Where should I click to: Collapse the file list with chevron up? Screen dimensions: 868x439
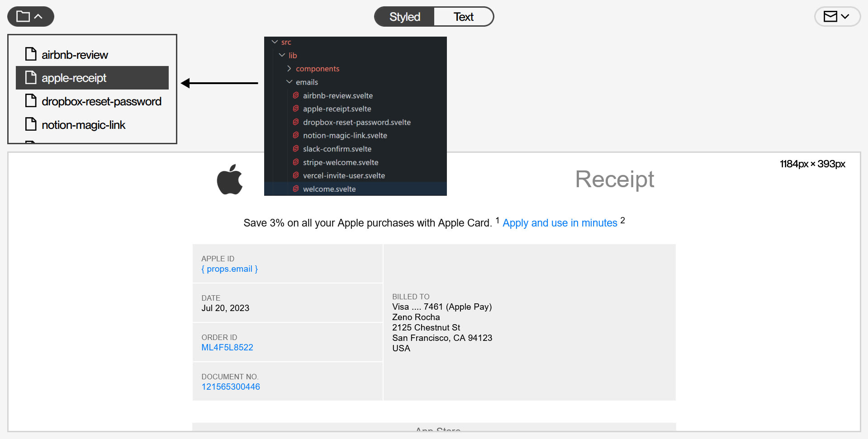[x=39, y=15]
